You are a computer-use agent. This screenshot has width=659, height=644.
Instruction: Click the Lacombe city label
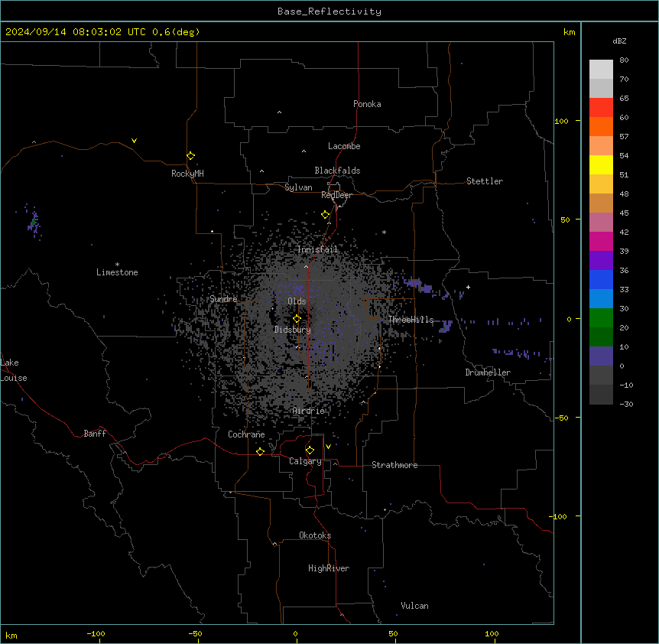344,146
